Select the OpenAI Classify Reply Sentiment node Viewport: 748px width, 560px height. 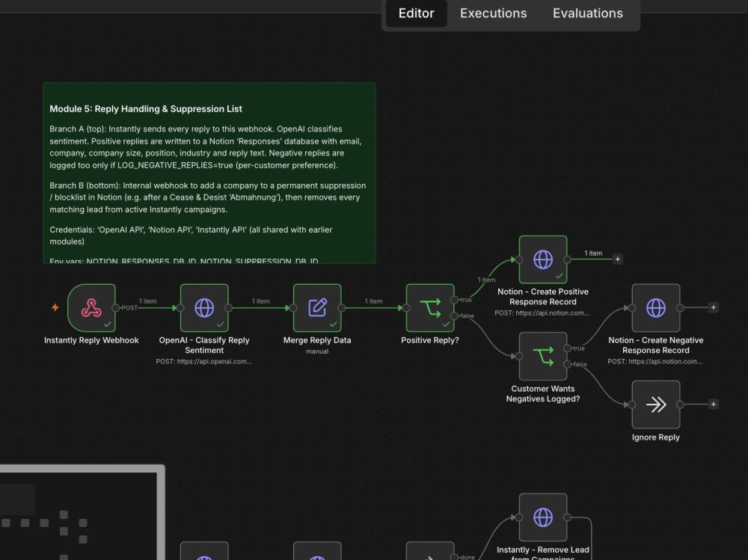tap(204, 308)
